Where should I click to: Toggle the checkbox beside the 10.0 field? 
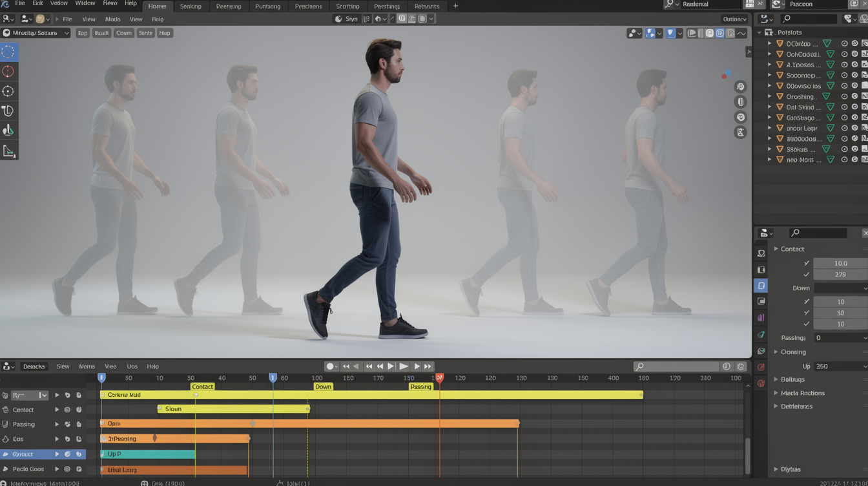click(x=807, y=263)
